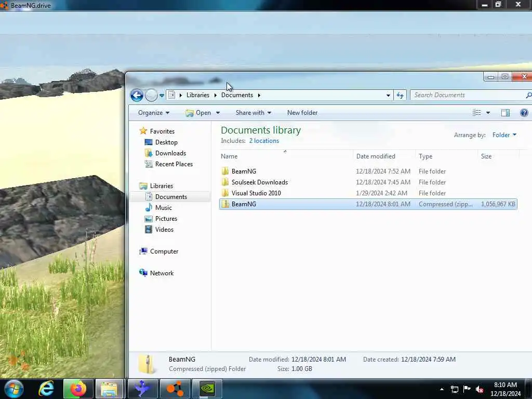Go back with the Explorer back arrow
Viewport: 532px width, 399px height.
click(x=137, y=96)
